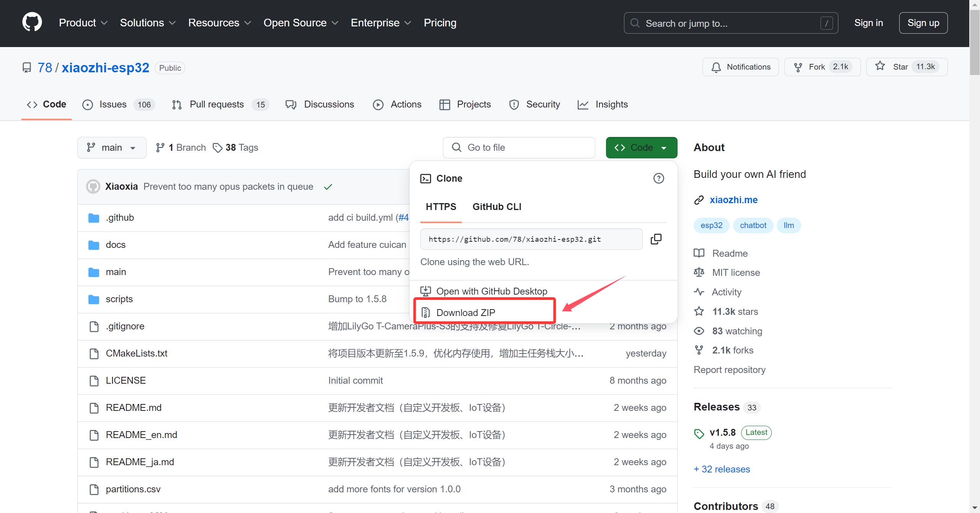The height and width of the screenshot is (513, 980).
Task: Click the commit status check mark
Action: coord(328,187)
